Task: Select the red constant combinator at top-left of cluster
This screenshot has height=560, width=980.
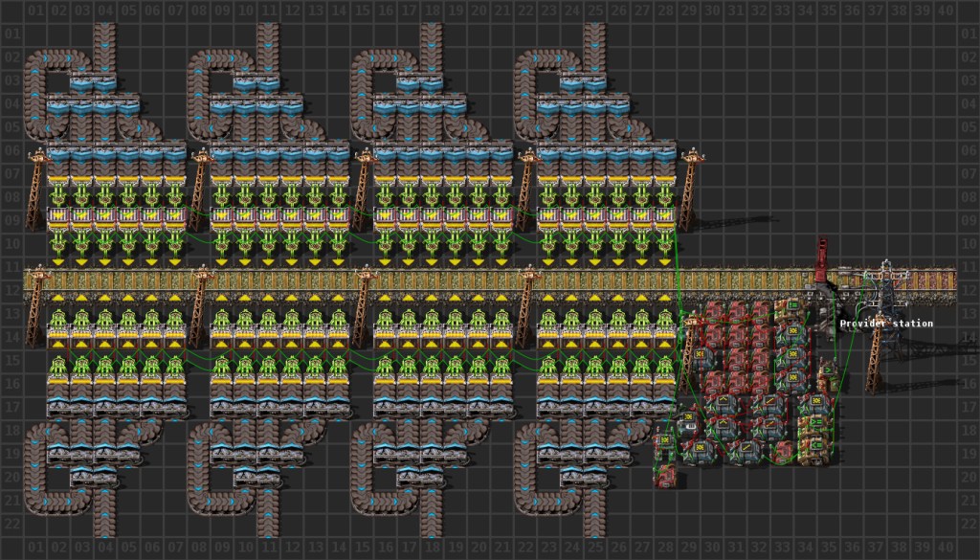Action: click(714, 310)
